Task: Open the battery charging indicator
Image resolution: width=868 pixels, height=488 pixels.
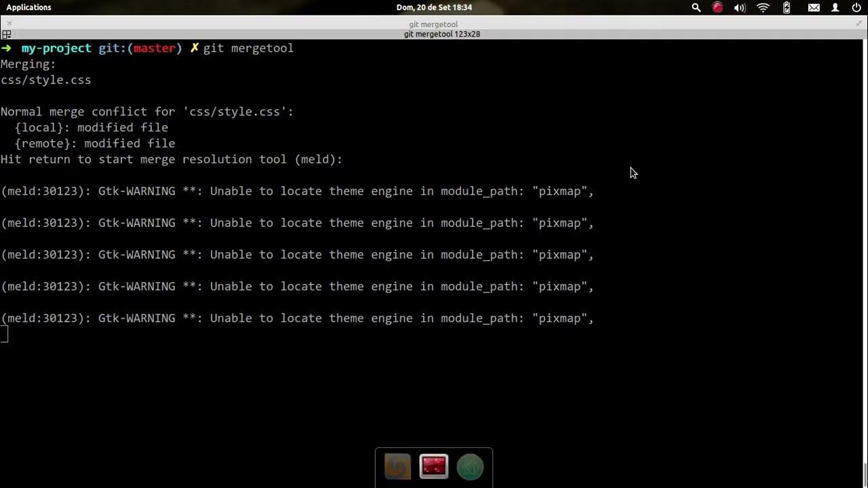Action: click(x=787, y=7)
